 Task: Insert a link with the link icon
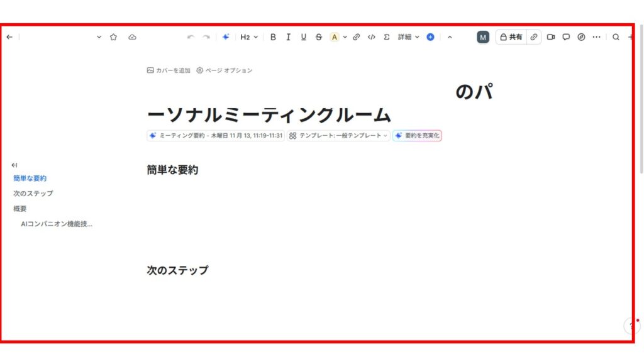356,37
